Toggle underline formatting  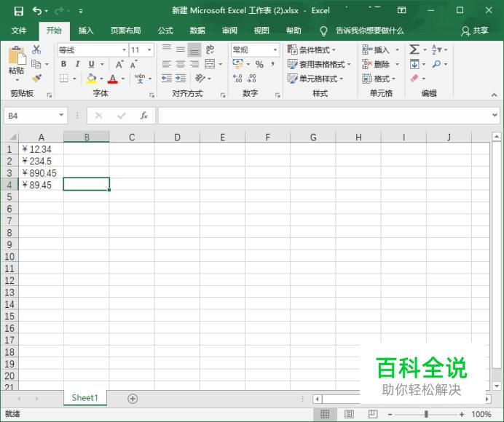click(92, 64)
